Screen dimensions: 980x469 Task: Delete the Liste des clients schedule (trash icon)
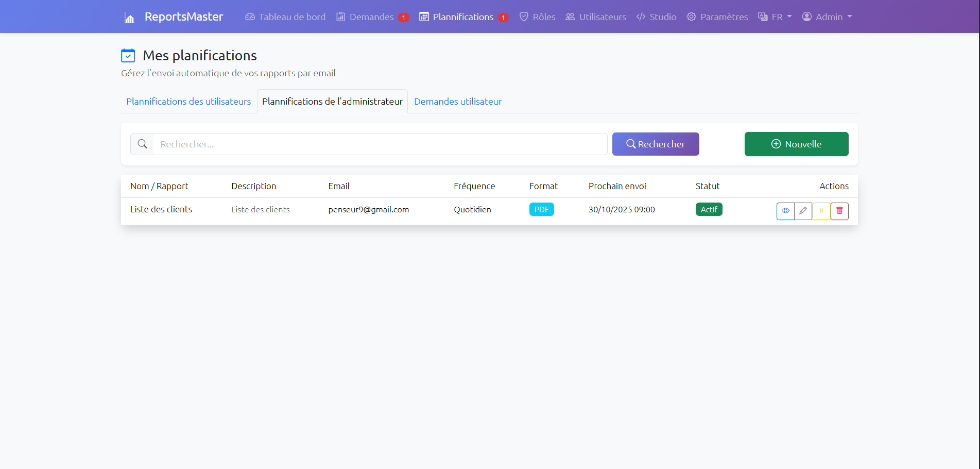(x=839, y=211)
